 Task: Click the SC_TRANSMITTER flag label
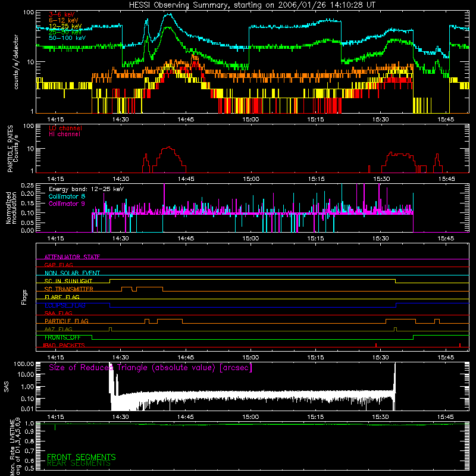tap(69, 289)
